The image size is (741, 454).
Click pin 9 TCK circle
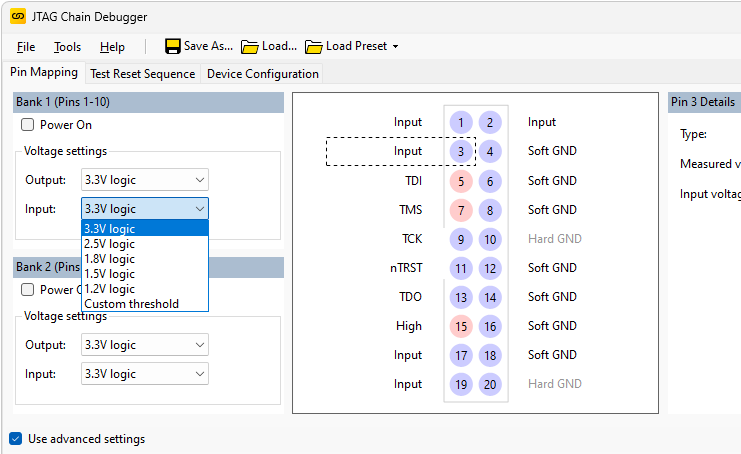point(460,239)
